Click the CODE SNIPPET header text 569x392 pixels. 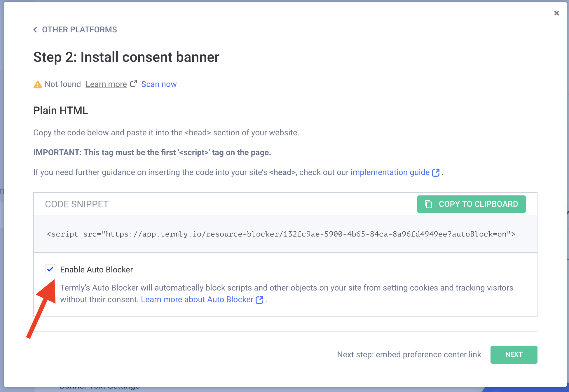pyautogui.click(x=77, y=204)
